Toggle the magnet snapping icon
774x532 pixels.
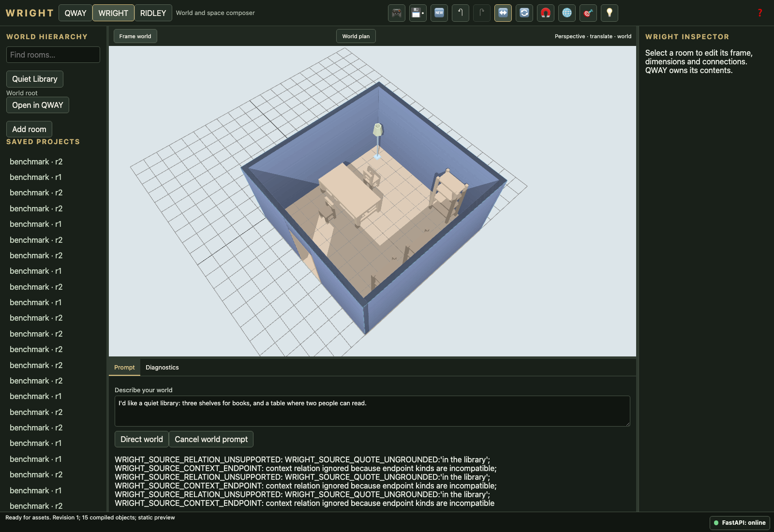546,13
